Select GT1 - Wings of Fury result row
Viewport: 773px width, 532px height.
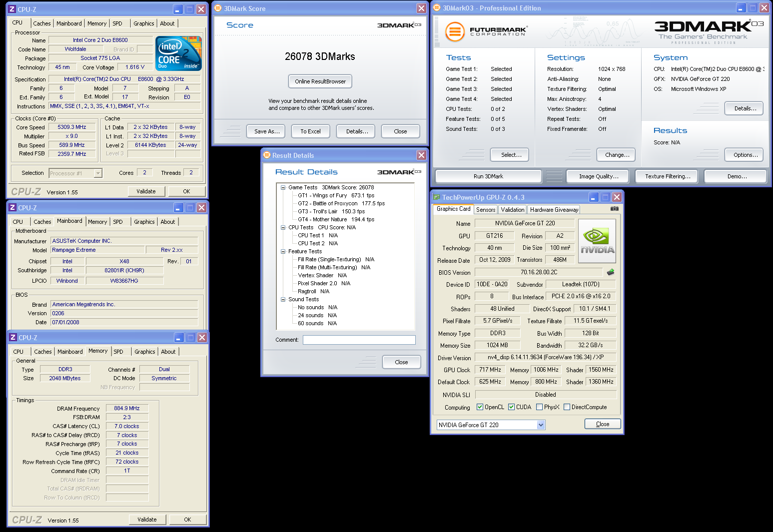point(336,196)
